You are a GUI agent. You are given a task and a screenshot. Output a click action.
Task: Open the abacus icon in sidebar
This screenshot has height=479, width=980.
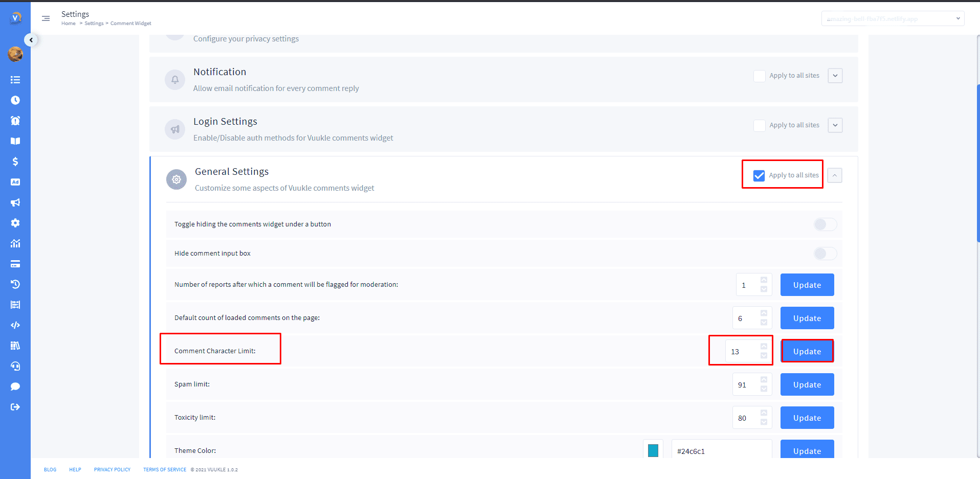15,305
